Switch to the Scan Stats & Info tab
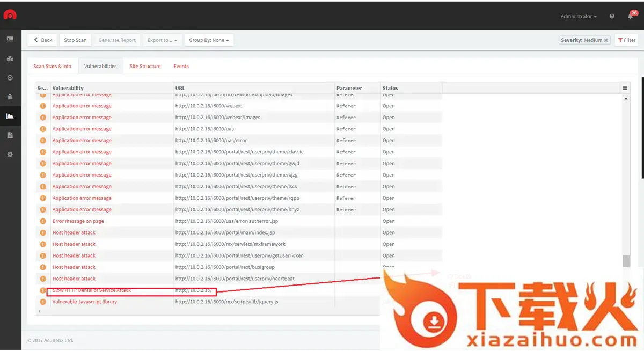Image resolution: width=644 pixels, height=351 pixels. (x=52, y=67)
